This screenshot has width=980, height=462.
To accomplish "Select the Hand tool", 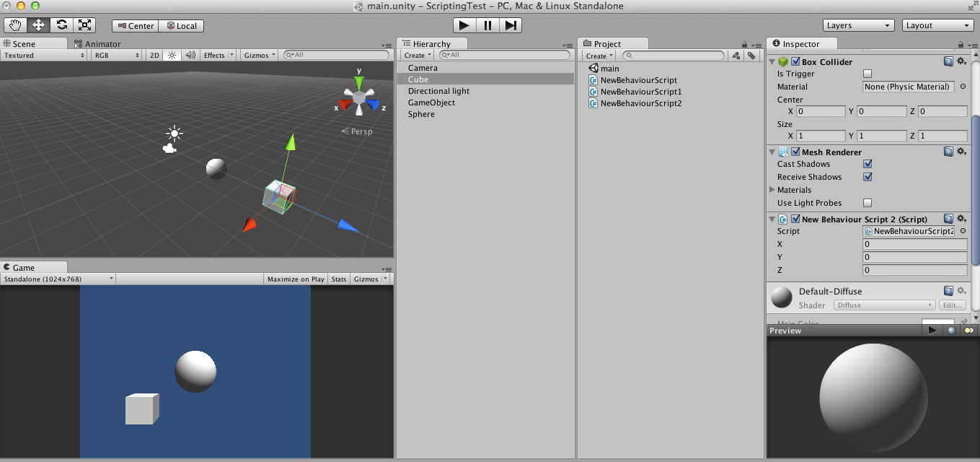I will [15, 25].
